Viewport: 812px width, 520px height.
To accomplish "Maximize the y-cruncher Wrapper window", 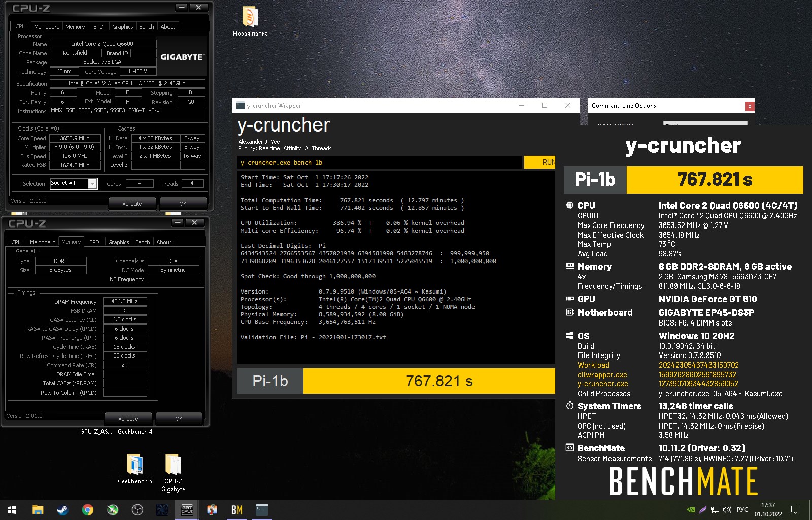I will coord(545,105).
